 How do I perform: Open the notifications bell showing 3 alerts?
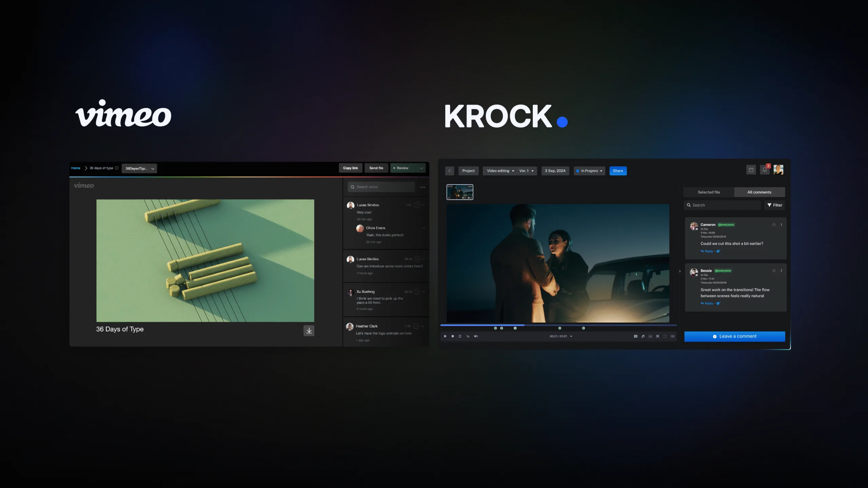tap(765, 170)
